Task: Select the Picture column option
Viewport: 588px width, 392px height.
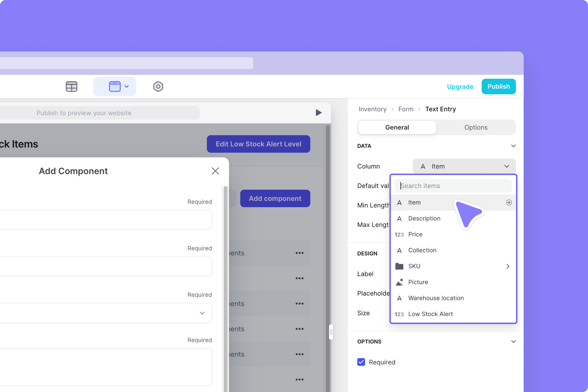Action: pos(418,282)
